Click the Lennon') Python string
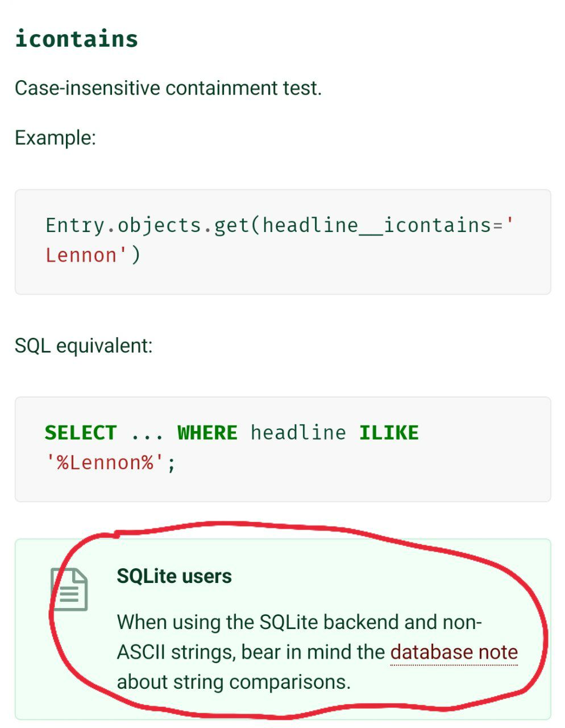The height and width of the screenshot is (728, 565). point(93,255)
